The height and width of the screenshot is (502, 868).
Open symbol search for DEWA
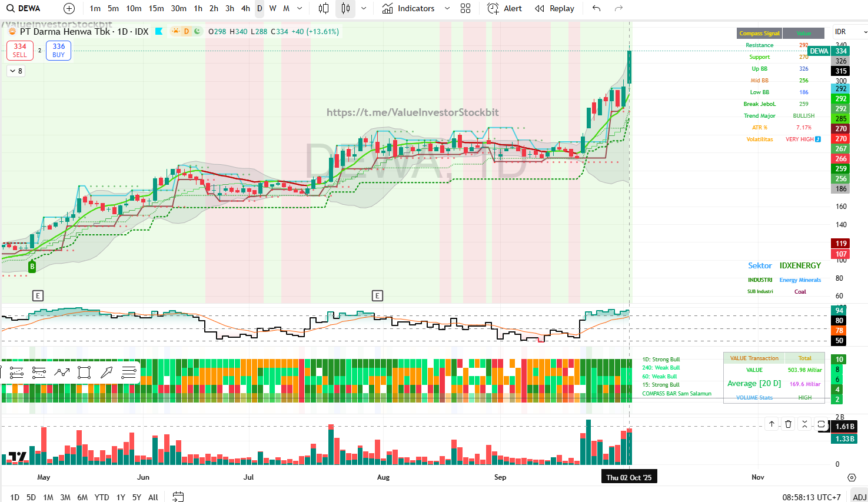pyautogui.click(x=24, y=8)
